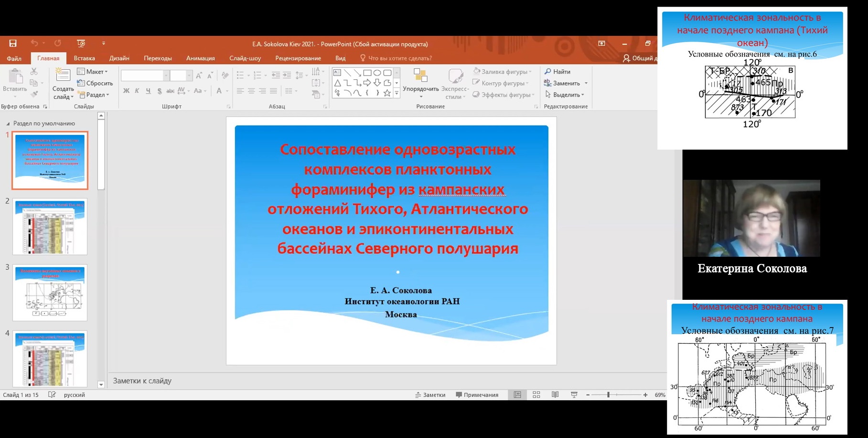The height and width of the screenshot is (438, 868).
Task: Switch to Slide Sorter view icon
Action: 536,394
